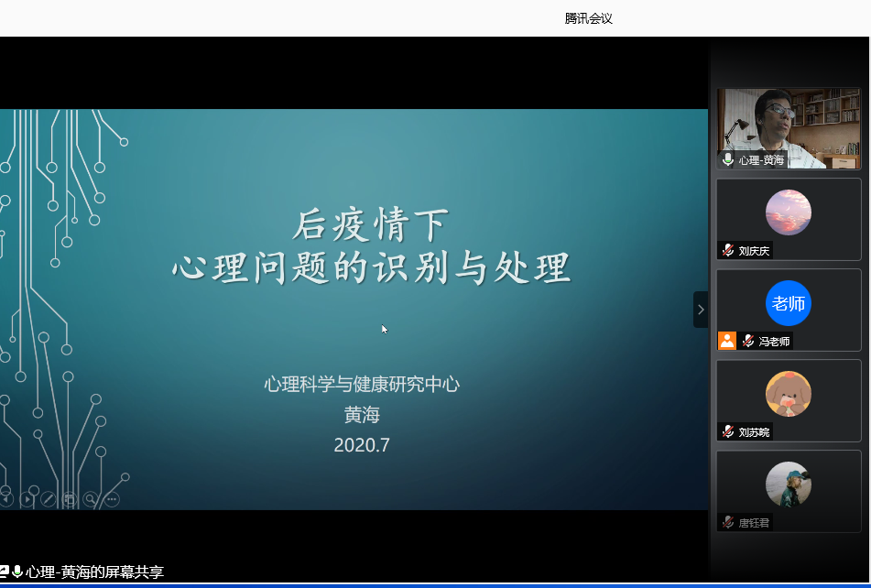This screenshot has height=588, width=871.
Task: Toggle 刘庆庆's muted microphone icon
Action: (728, 250)
